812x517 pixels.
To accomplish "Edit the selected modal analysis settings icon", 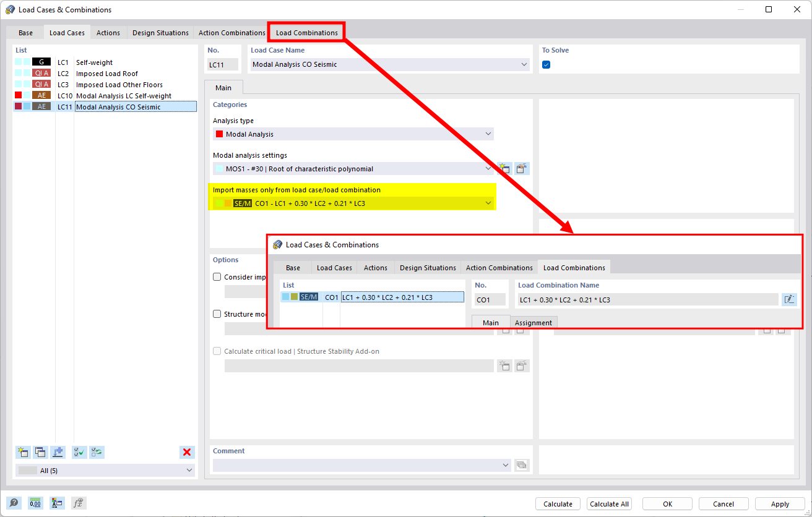I will tap(522, 168).
